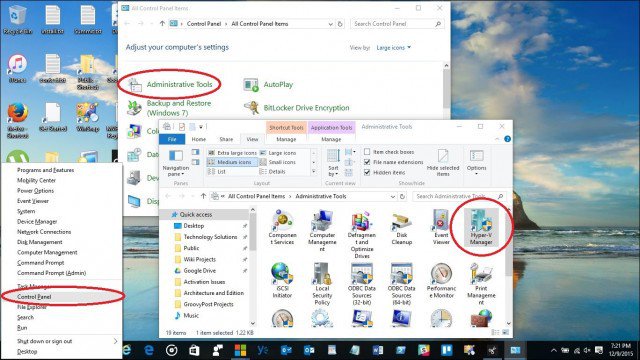The image size is (640, 360).
Task: Launch the Disk Cleanup tool
Action: pyautogui.click(x=402, y=228)
